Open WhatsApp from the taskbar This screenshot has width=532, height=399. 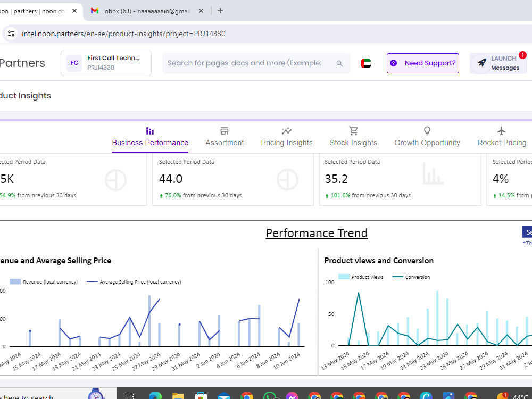tap(270, 396)
